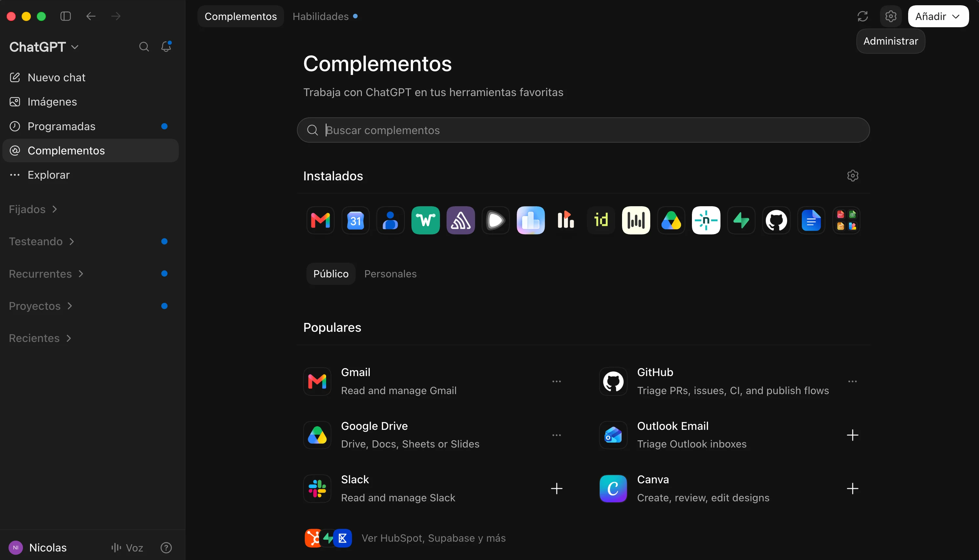Open the ChatGPT model dropdown
The image size is (979, 560).
click(x=44, y=47)
